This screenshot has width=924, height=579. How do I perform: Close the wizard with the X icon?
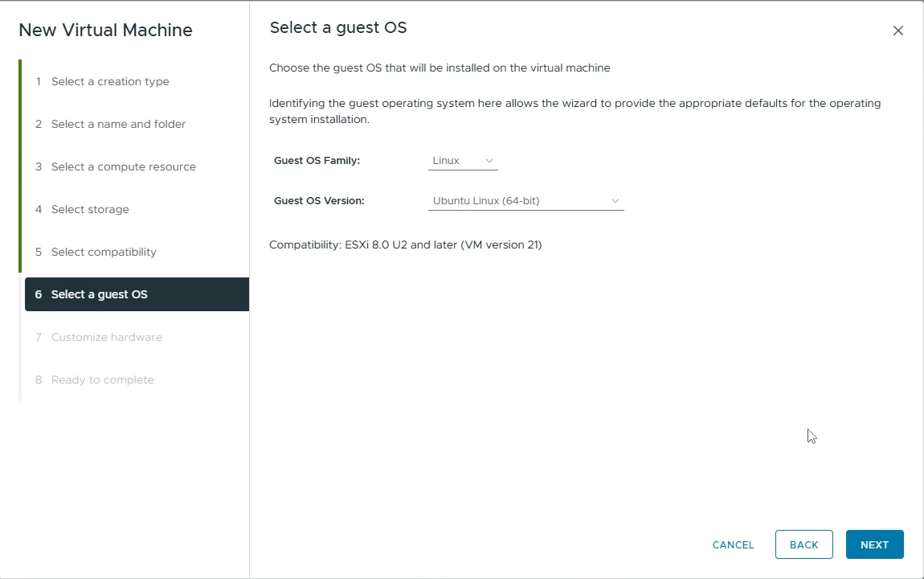[897, 31]
